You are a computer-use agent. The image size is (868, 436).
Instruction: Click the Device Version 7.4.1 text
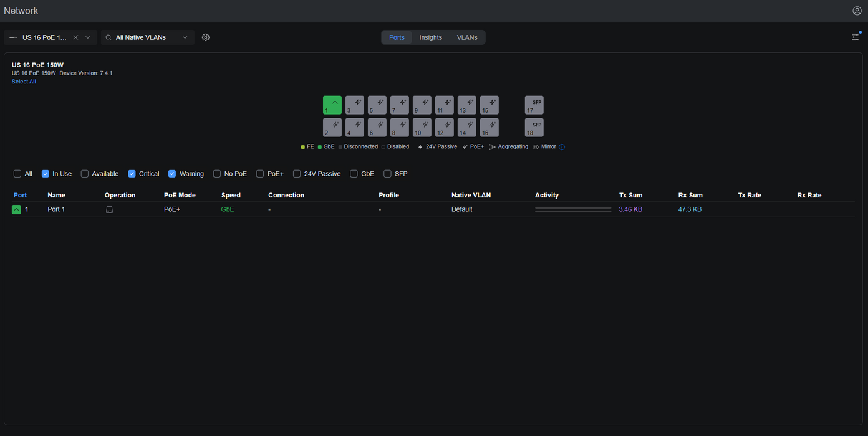86,73
